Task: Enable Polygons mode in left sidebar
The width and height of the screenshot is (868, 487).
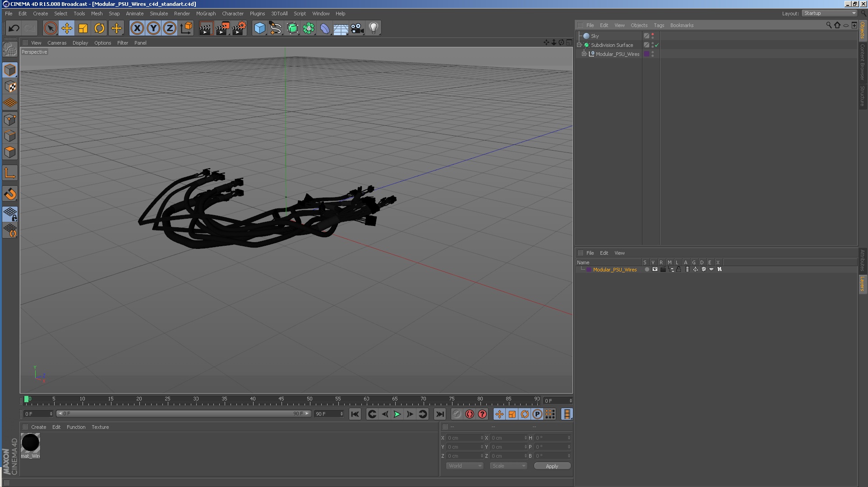Action: click(x=10, y=152)
